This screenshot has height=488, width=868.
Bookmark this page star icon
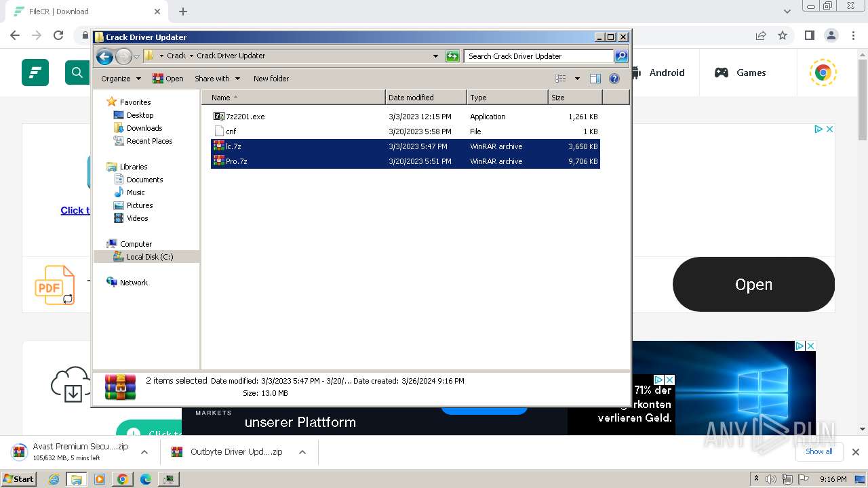[x=783, y=35]
